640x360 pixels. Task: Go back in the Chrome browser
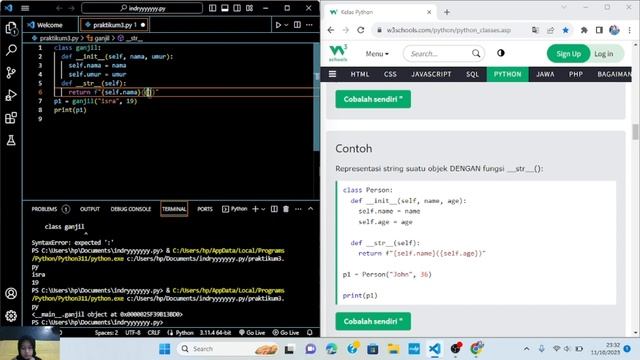click(x=331, y=30)
